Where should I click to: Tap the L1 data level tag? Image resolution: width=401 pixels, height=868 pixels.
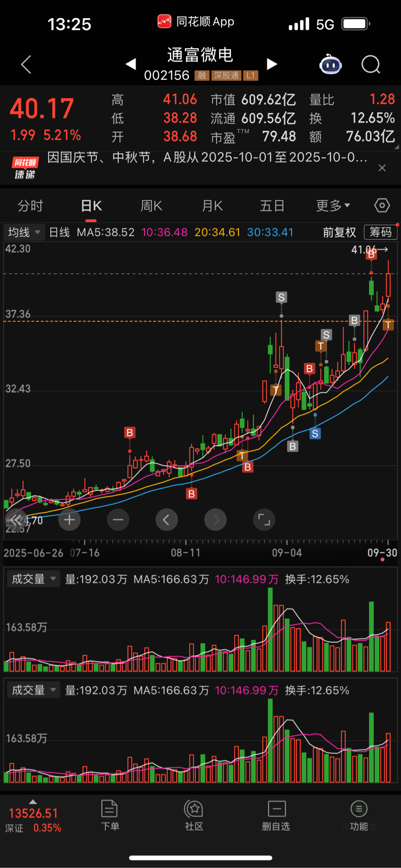(x=251, y=76)
